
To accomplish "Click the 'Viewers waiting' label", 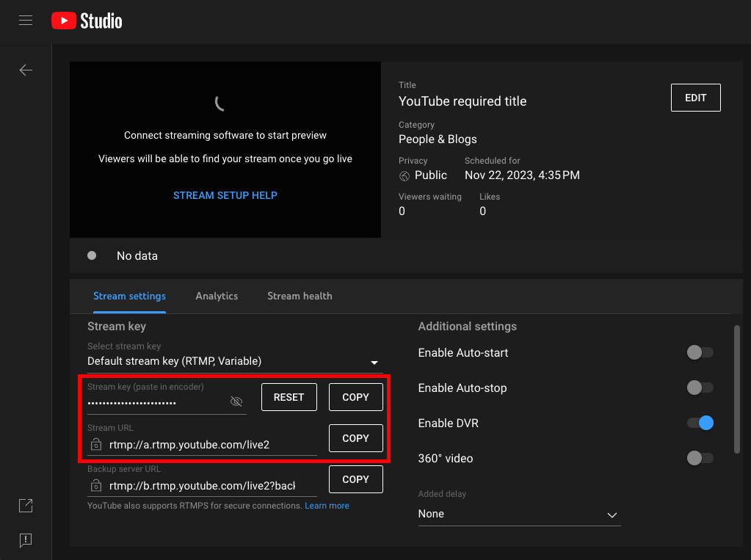I will (x=429, y=197).
